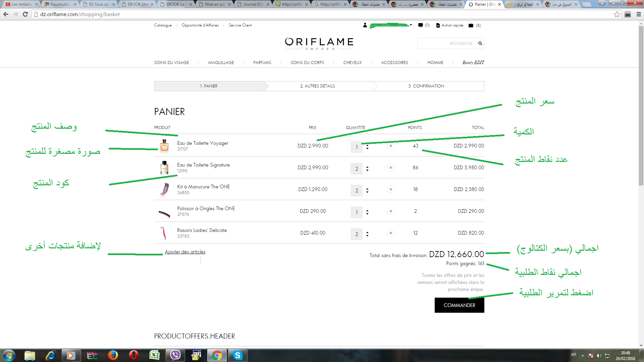Screen dimensions: 644x362
Task: Click the search magnifier icon
Action: [480, 43]
